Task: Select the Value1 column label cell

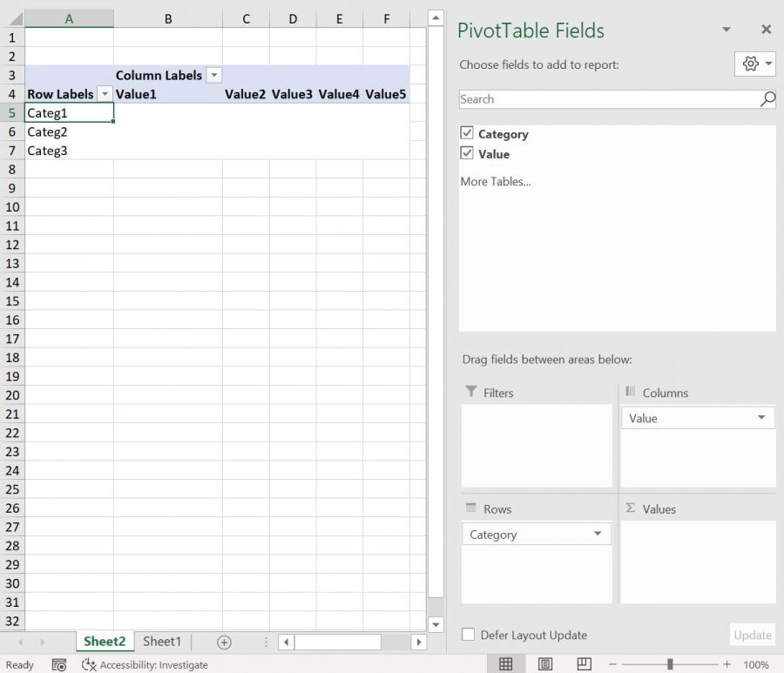Action: tap(168, 94)
